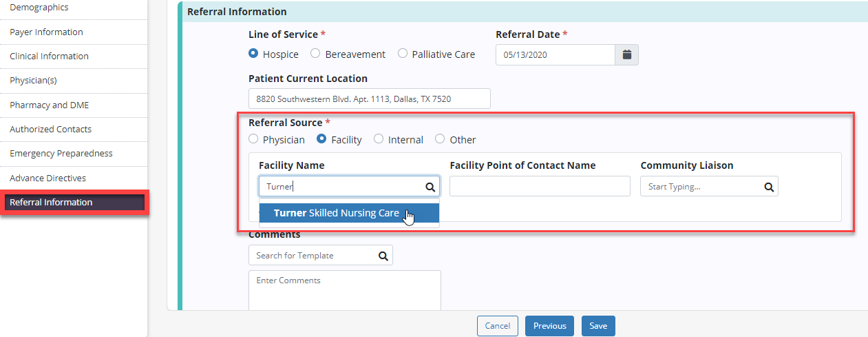Select Facility as the referral source
The height and width of the screenshot is (337, 868).
click(321, 139)
